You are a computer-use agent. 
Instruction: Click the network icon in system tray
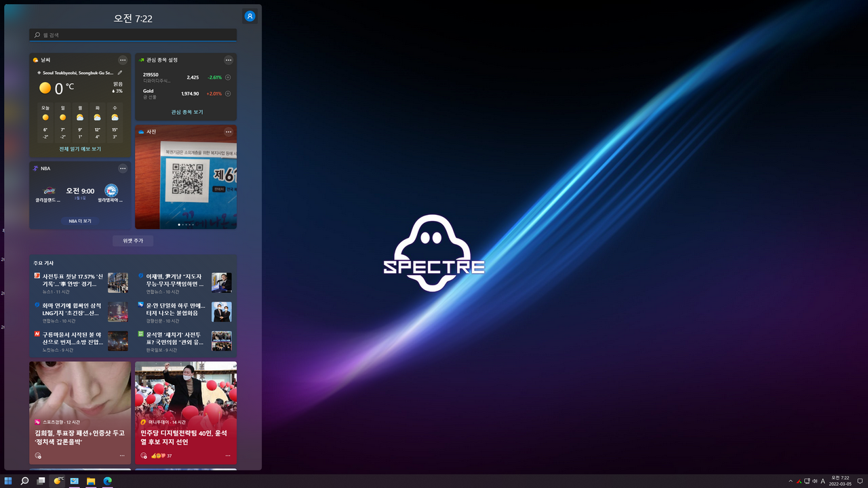tap(807, 481)
